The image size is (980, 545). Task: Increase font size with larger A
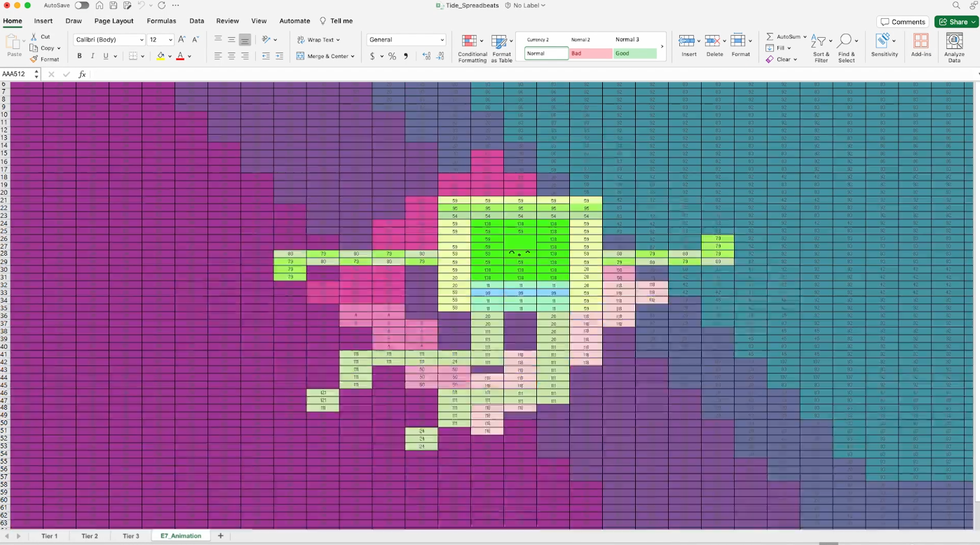click(x=182, y=40)
